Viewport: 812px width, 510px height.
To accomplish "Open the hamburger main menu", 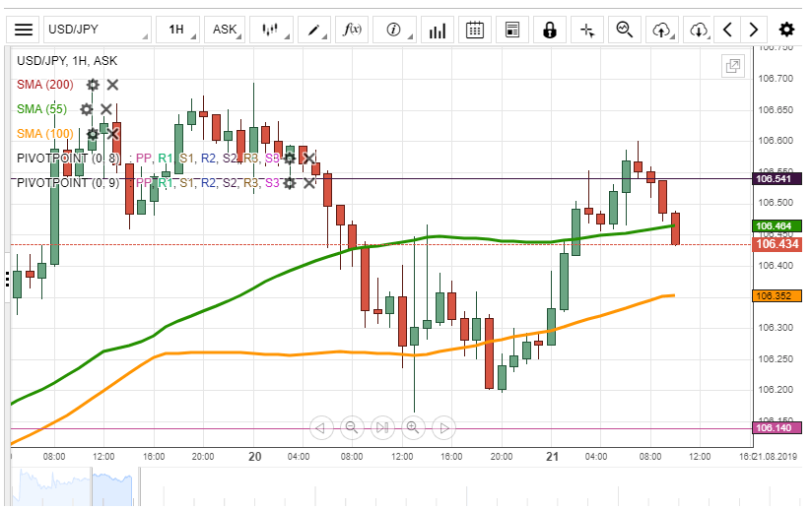I will 24,30.
